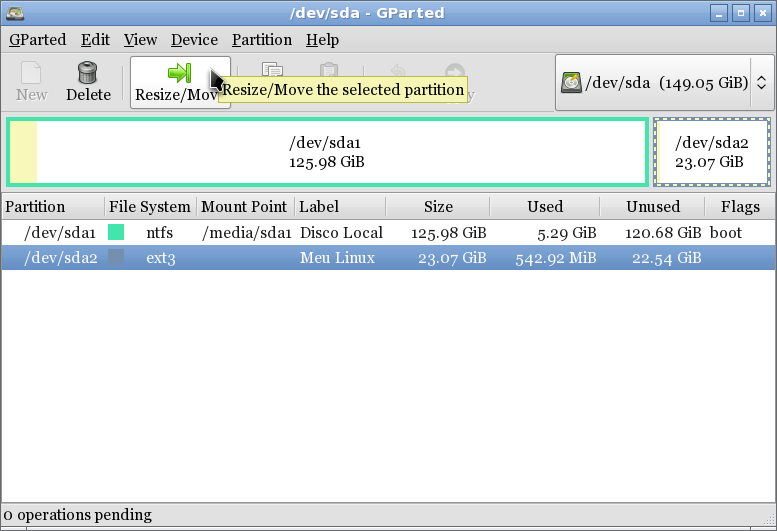Click the green ntfs color swatch
Image resolution: width=777 pixels, height=531 pixels.
click(116, 232)
